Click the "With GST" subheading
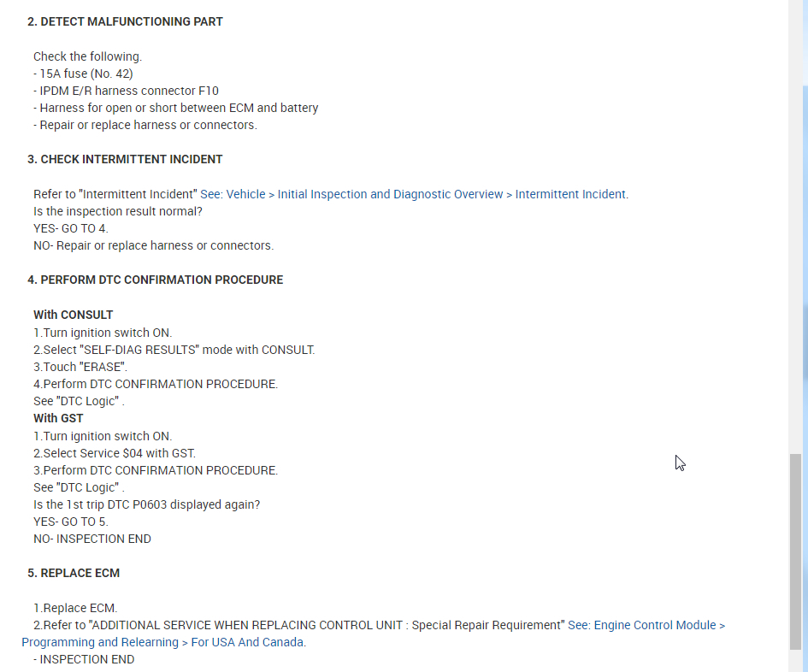 point(58,418)
